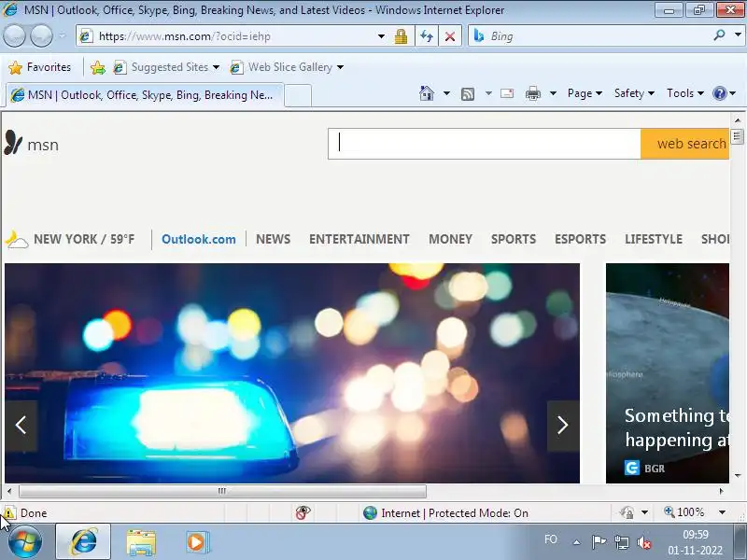Show hidden system tray icons
Screen dimensions: 747x560
tap(576, 542)
